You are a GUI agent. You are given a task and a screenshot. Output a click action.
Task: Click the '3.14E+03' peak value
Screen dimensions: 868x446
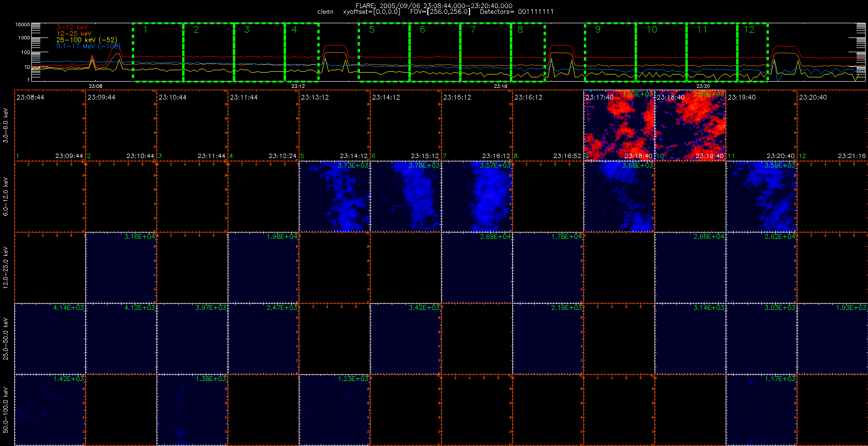709,307
